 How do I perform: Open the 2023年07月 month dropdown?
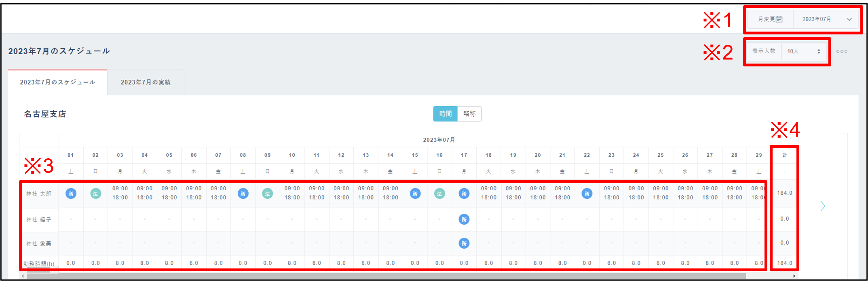click(826, 19)
